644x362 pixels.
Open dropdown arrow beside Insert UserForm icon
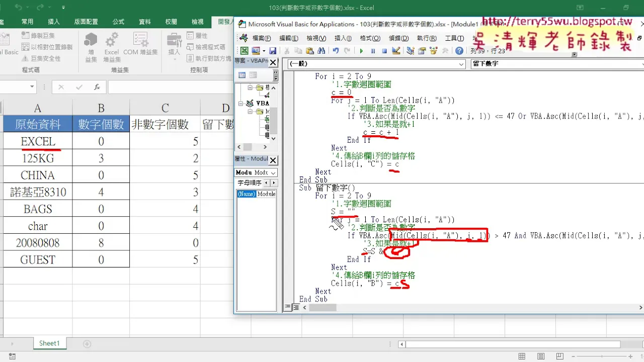click(264, 51)
